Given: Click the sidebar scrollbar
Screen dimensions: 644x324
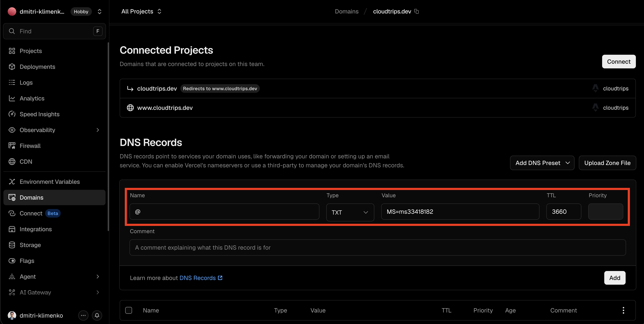Looking at the screenshot, I should pos(108,137).
